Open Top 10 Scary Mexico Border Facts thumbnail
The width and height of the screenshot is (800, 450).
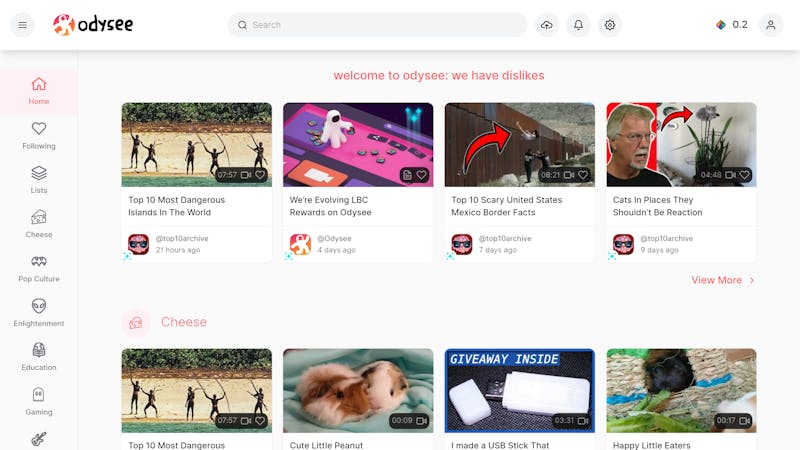point(519,144)
